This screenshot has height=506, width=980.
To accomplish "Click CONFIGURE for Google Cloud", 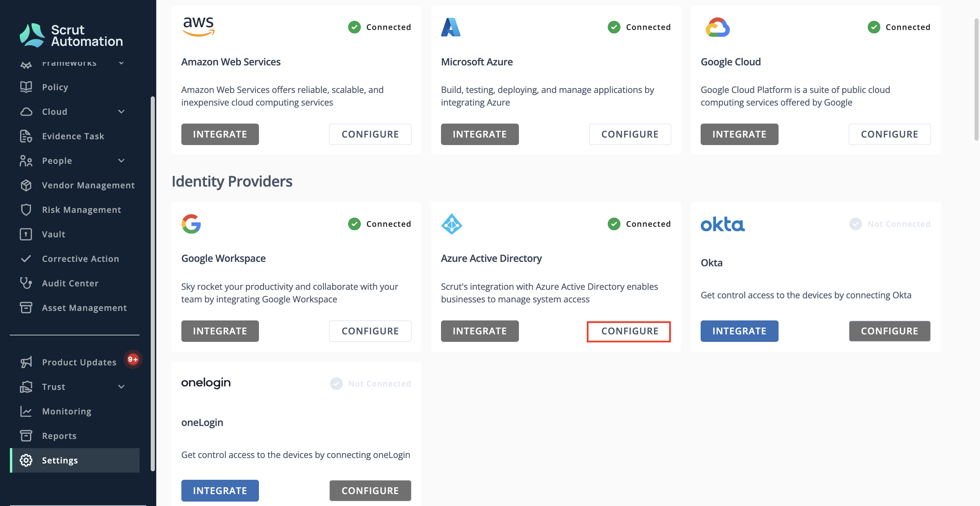I will (889, 134).
